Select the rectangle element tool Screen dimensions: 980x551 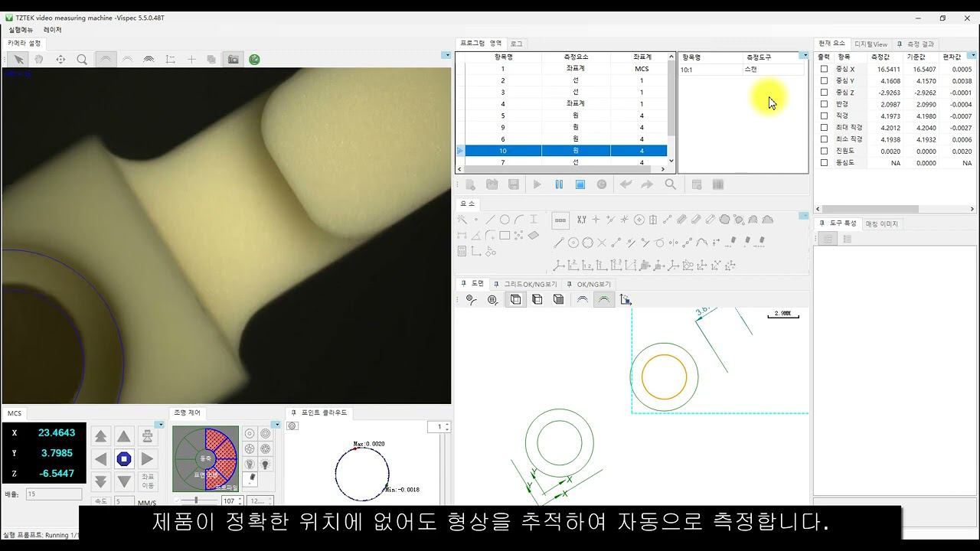pos(505,236)
